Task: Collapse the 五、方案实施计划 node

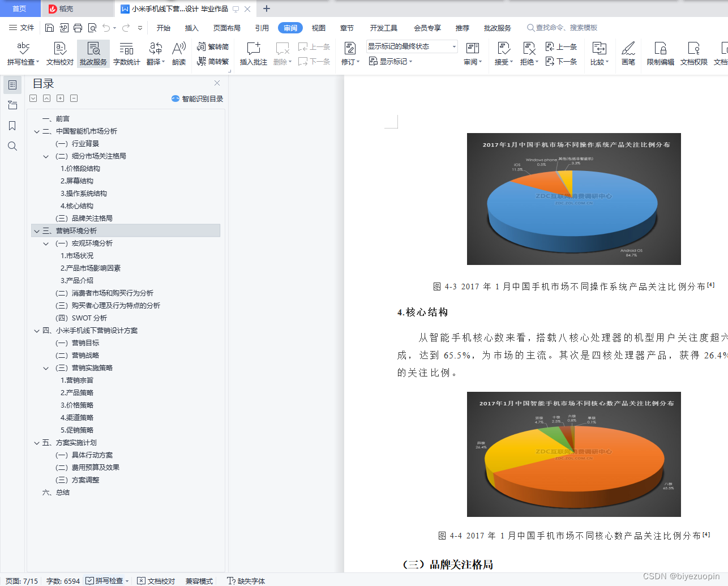Action: [37, 443]
